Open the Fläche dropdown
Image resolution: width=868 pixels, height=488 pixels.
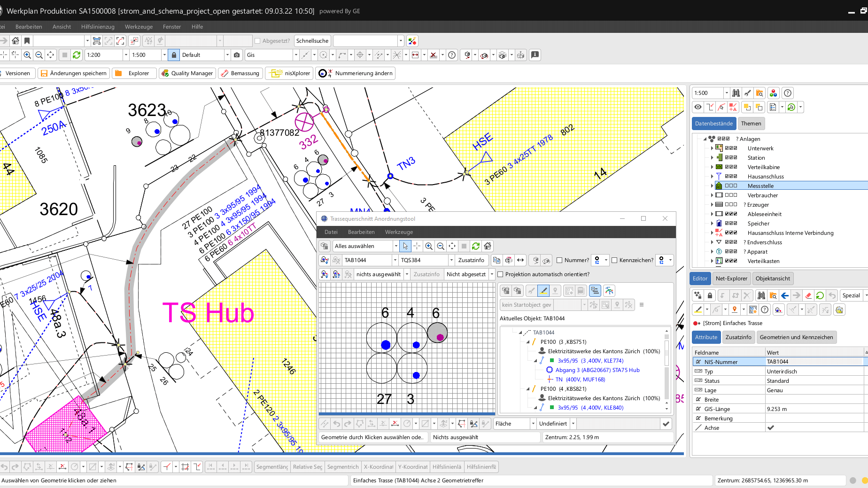[533, 424]
